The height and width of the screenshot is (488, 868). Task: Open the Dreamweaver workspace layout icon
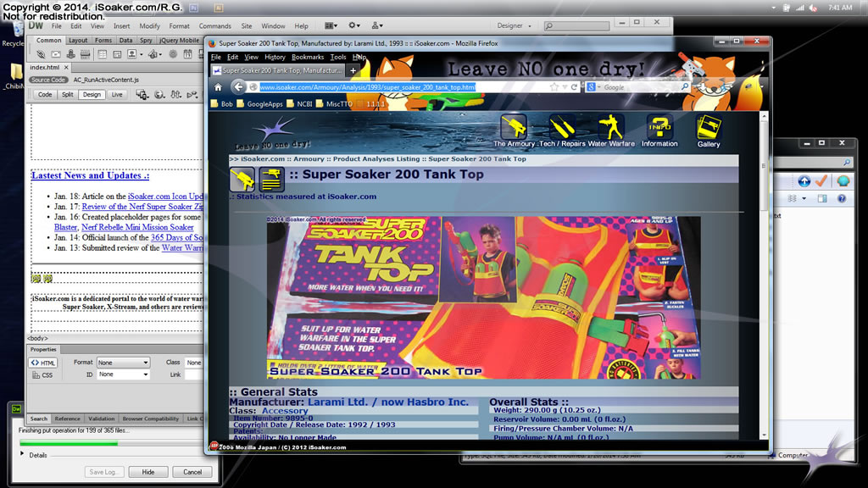pyautogui.click(x=331, y=25)
